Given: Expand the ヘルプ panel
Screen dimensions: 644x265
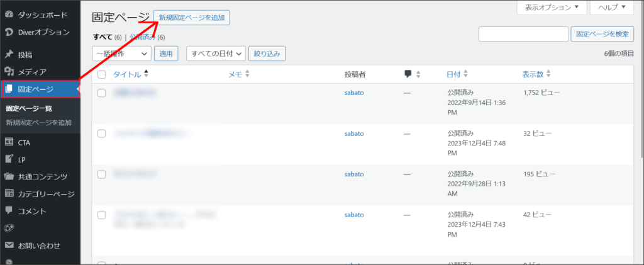Looking at the screenshot, I should (x=612, y=8).
